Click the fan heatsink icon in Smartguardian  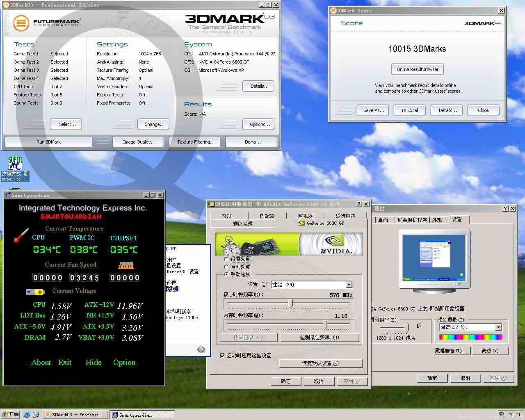pos(126,265)
